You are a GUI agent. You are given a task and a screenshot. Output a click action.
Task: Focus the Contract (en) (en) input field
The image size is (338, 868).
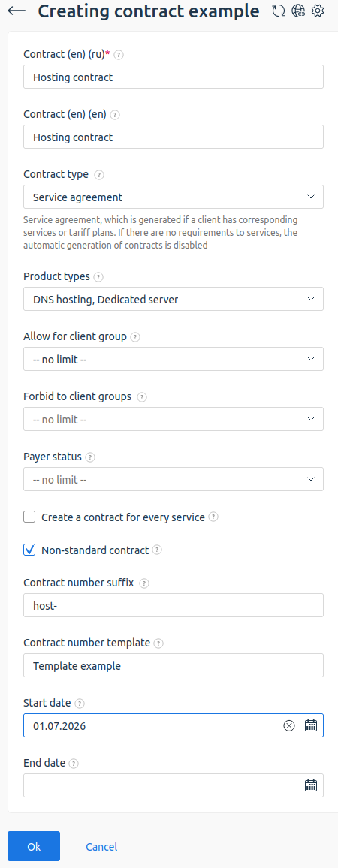click(x=174, y=137)
